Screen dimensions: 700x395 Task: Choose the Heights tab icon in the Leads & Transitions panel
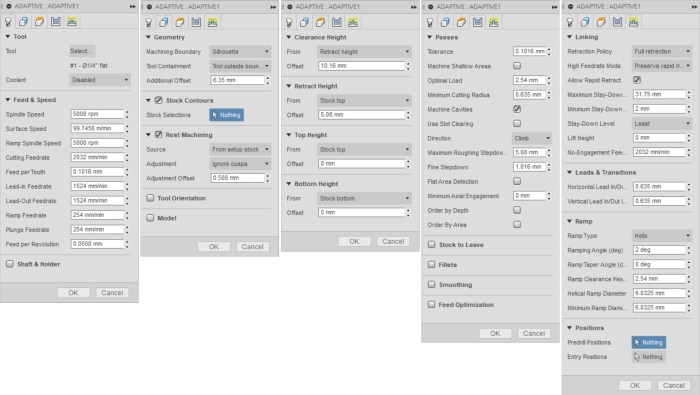coord(601,21)
